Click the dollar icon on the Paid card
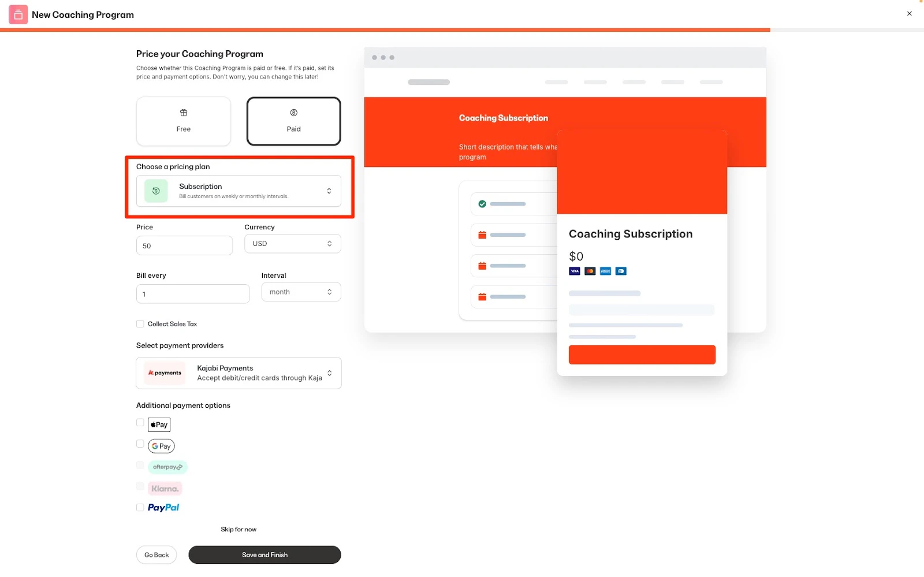The image size is (924, 577). pos(293,113)
